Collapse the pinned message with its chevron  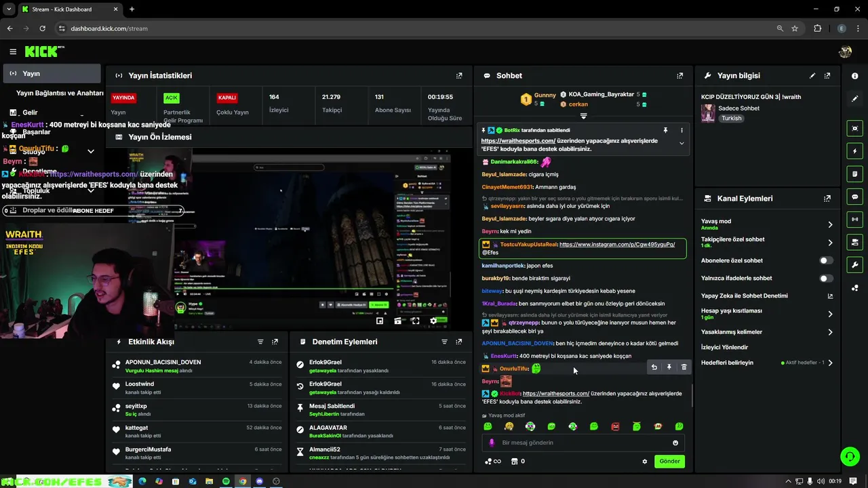click(682, 143)
